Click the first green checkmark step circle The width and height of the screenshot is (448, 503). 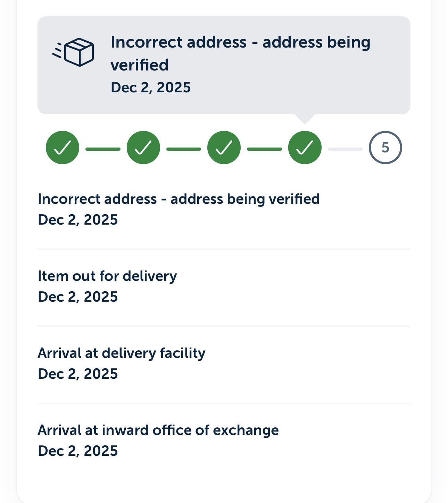point(63,148)
